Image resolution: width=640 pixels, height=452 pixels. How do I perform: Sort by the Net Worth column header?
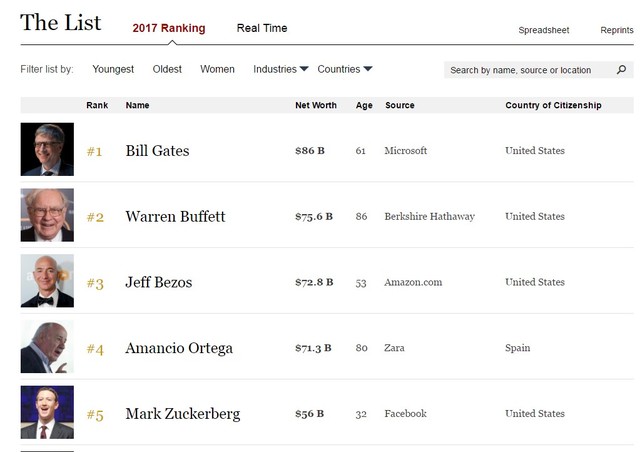(x=316, y=105)
